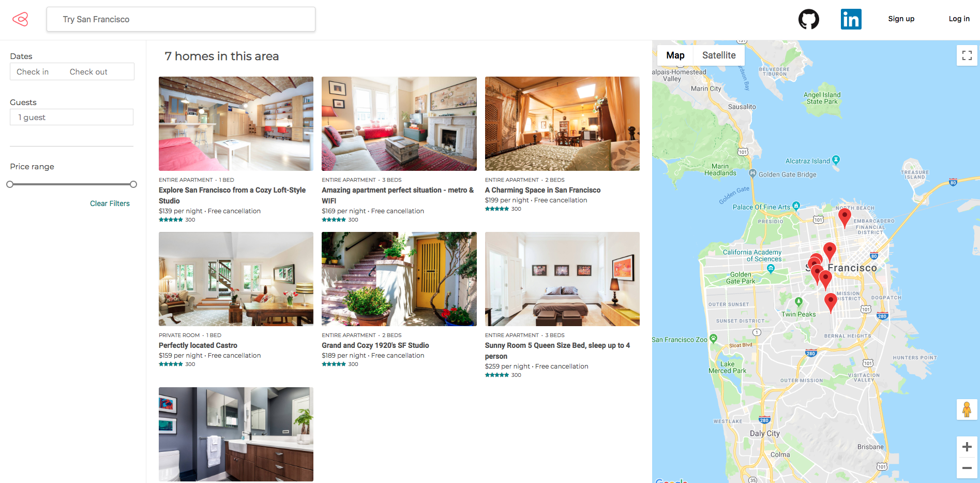Image resolution: width=980 pixels, height=483 pixels.
Task: Open the LinkedIn icon link
Action: point(851,19)
